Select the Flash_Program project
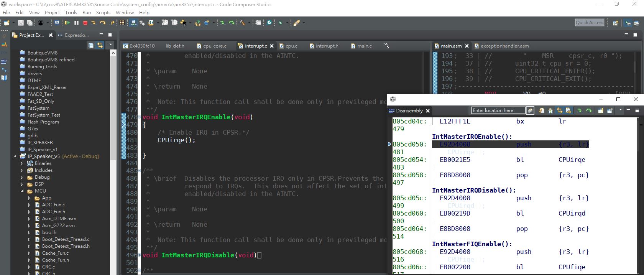Viewport: 644px width, 275px height. click(x=43, y=122)
